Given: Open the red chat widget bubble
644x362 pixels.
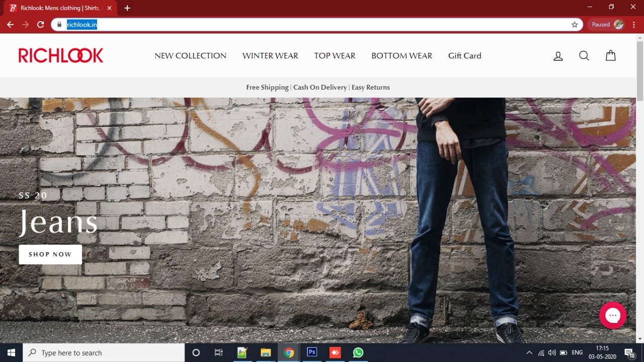Looking at the screenshot, I should (x=613, y=315).
